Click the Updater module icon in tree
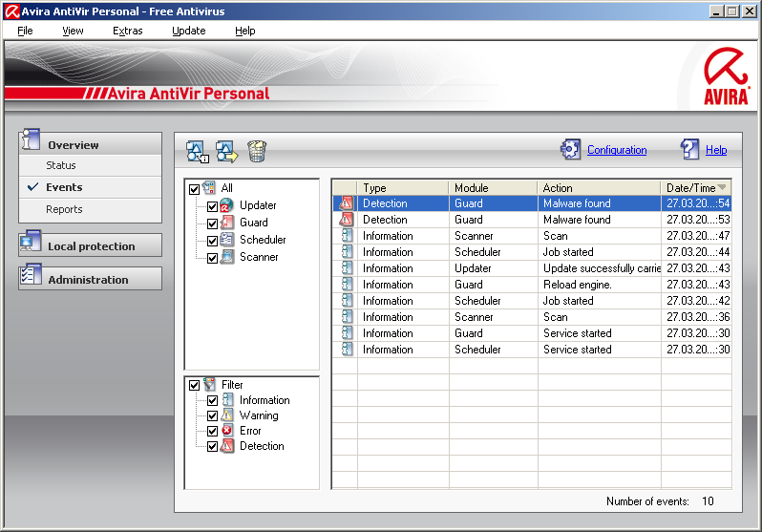The height and width of the screenshot is (532, 762). click(226, 205)
